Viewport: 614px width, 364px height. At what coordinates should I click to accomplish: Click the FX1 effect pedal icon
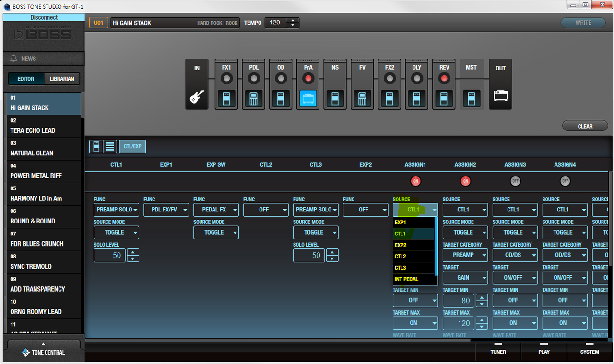[226, 98]
